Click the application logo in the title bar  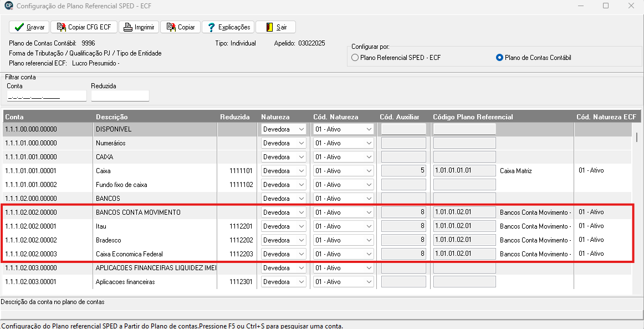coord(8,6)
